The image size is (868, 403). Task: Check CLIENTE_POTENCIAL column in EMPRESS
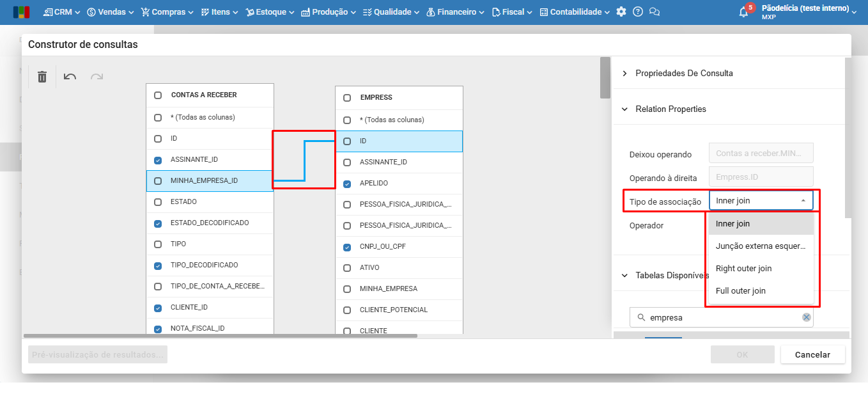click(x=347, y=310)
